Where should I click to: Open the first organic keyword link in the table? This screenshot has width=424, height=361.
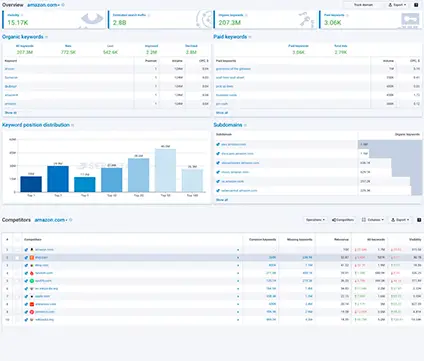(10, 69)
